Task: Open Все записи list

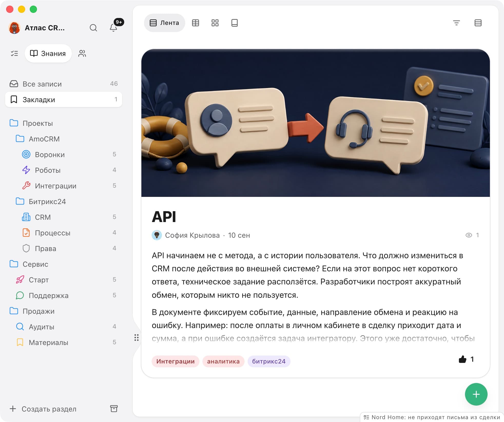Action: click(x=64, y=84)
